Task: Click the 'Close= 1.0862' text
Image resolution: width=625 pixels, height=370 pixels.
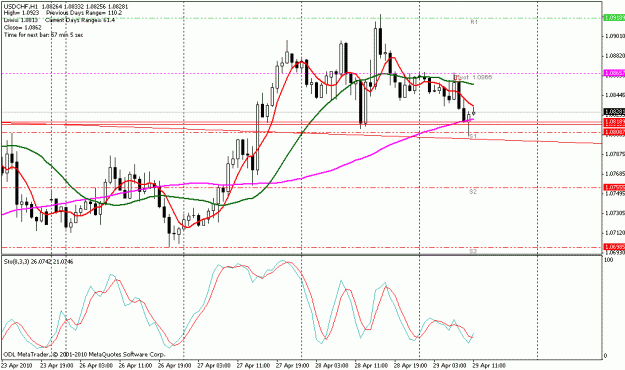Action: (23, 28)
